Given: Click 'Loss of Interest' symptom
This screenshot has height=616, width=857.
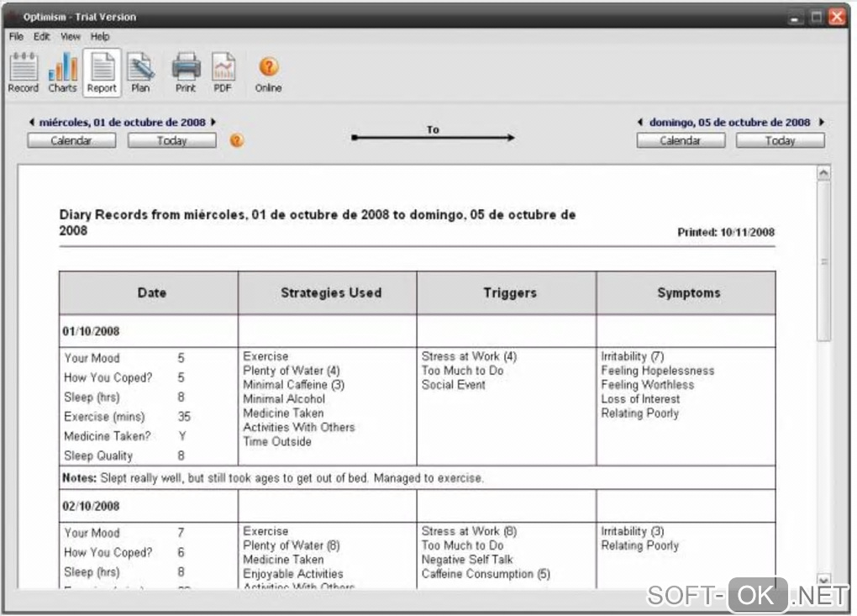Looking at the screenshot, I should 640,399.
